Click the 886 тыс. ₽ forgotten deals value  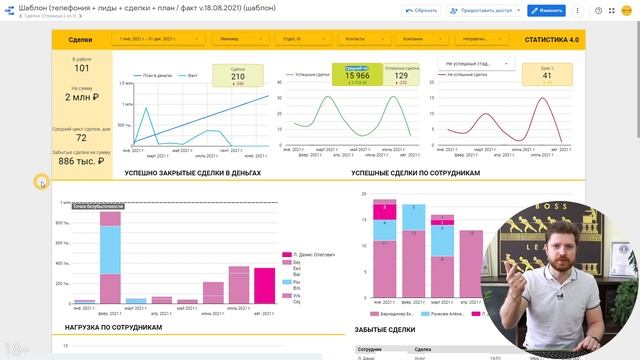point(81,161)
